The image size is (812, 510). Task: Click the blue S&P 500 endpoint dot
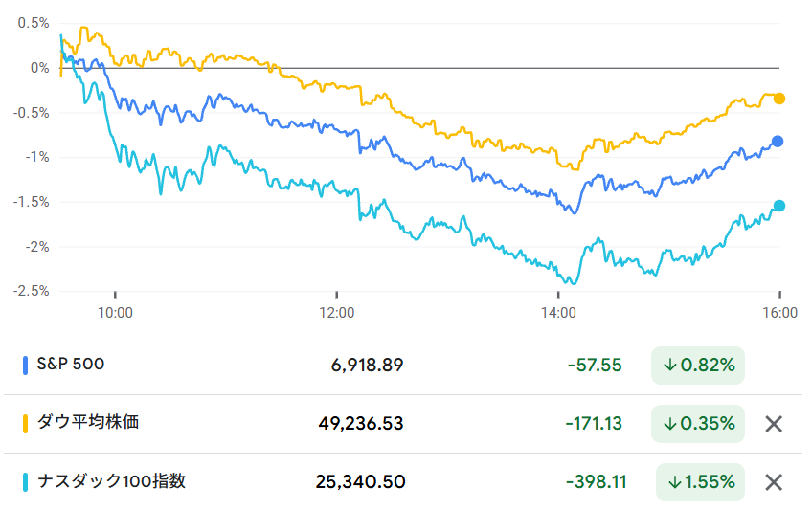778,142
